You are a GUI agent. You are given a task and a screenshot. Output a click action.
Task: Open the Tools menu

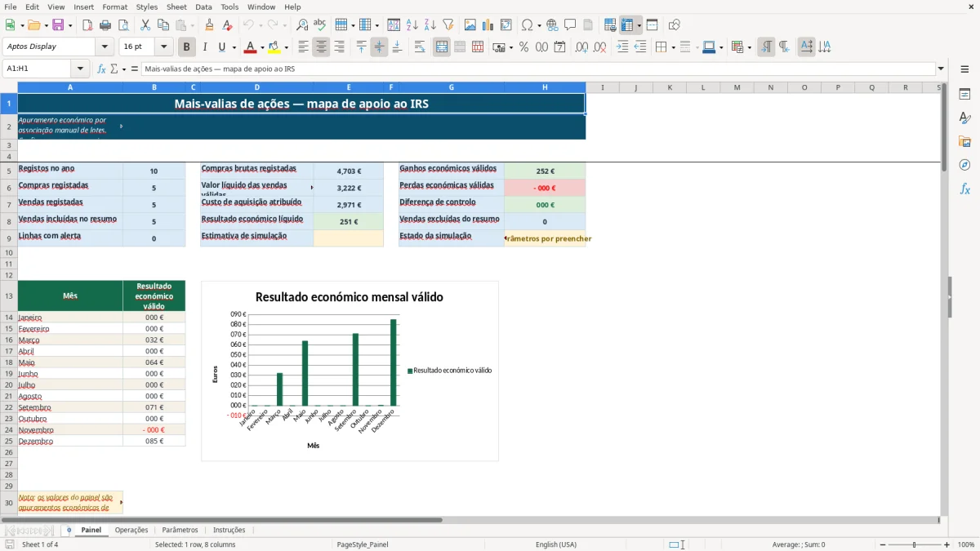point(229,7)
